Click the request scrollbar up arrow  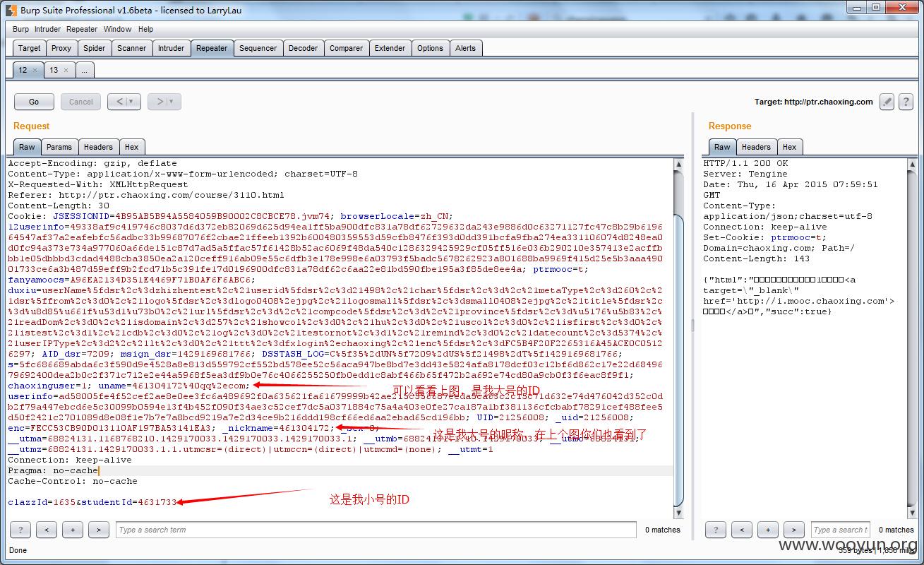[678, 164]
